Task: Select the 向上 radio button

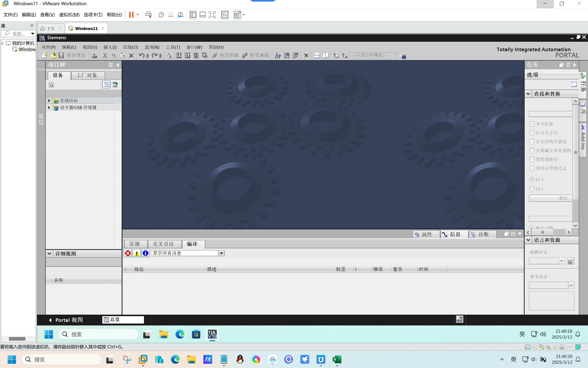Action: point(532,189)
